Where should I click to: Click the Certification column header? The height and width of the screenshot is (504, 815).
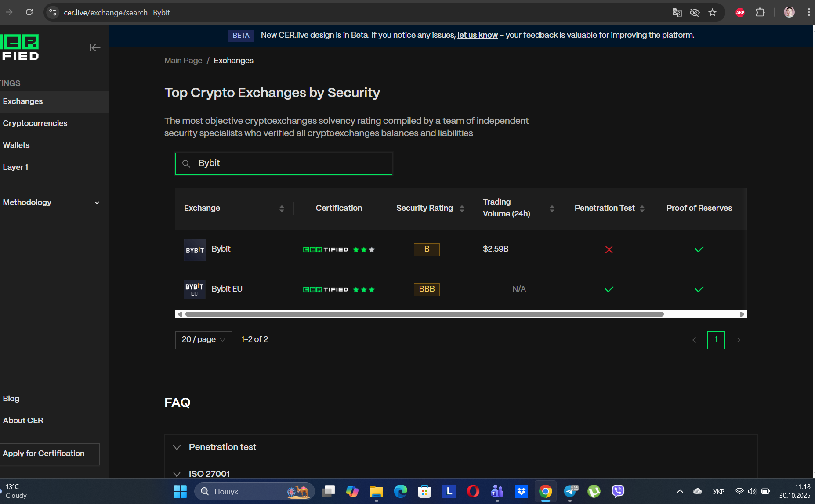tap(339, 208)
